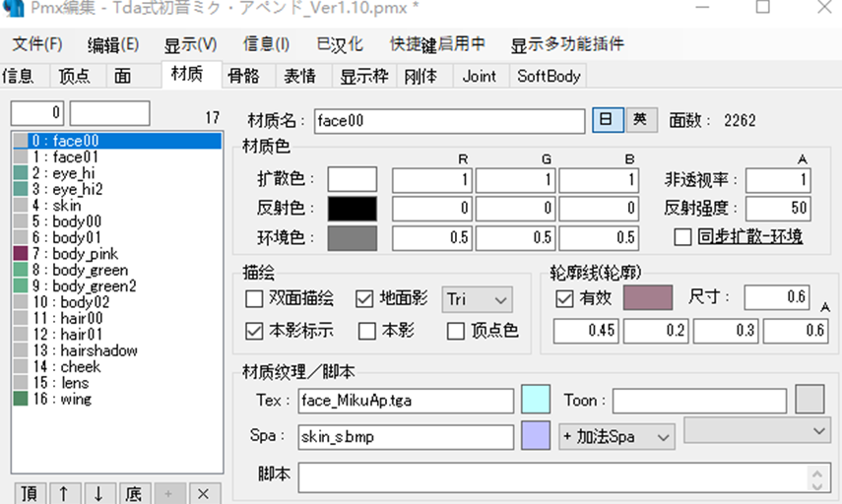Viewport: 842px width, 504px height.
Task: Open the 显示(V) menu
Action: 191,44
